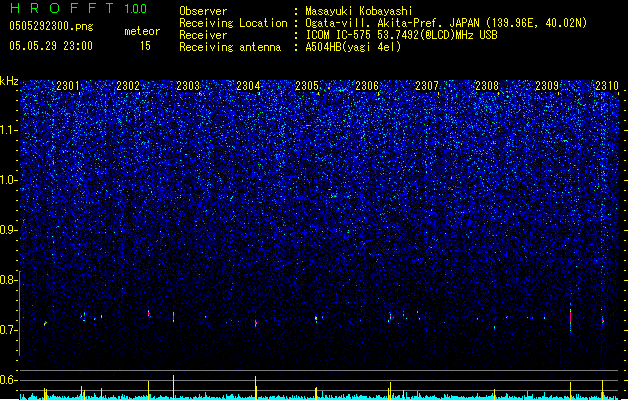Click the 2307 time marker

[x=427, y=86]
